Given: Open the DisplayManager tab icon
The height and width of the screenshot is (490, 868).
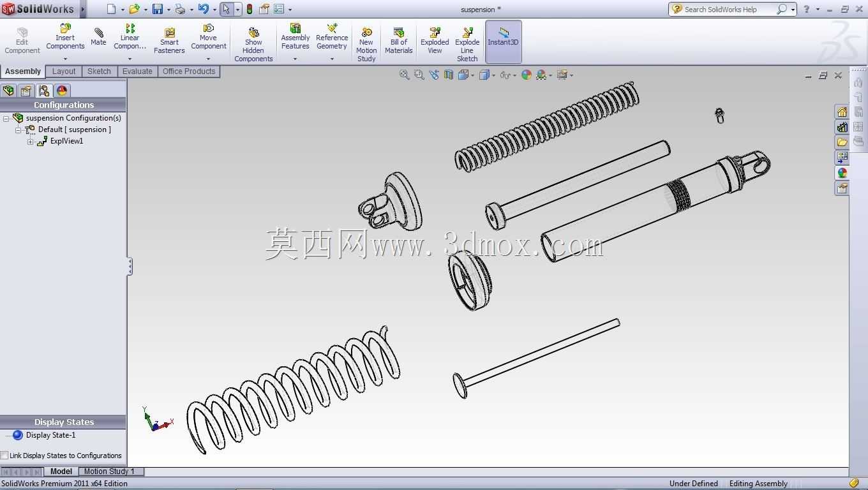Looking at the screenshot, I should pos(62,91).
